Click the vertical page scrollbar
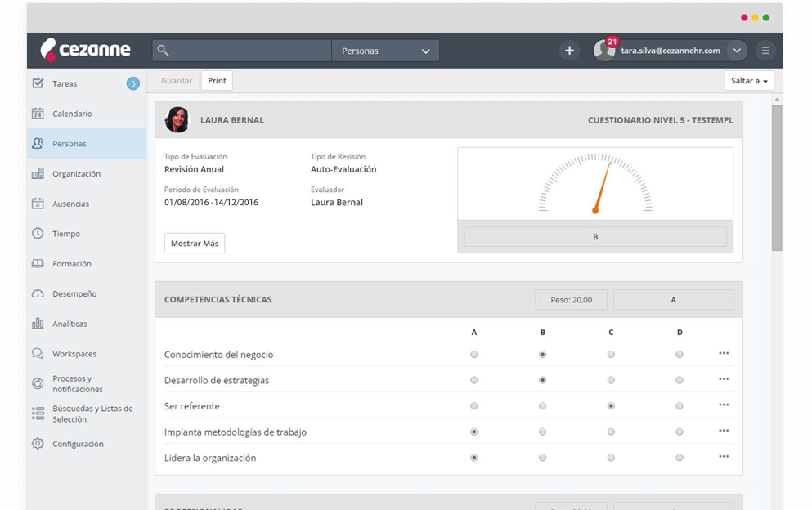This screenshot has width=812, height=510. [776, 180]
